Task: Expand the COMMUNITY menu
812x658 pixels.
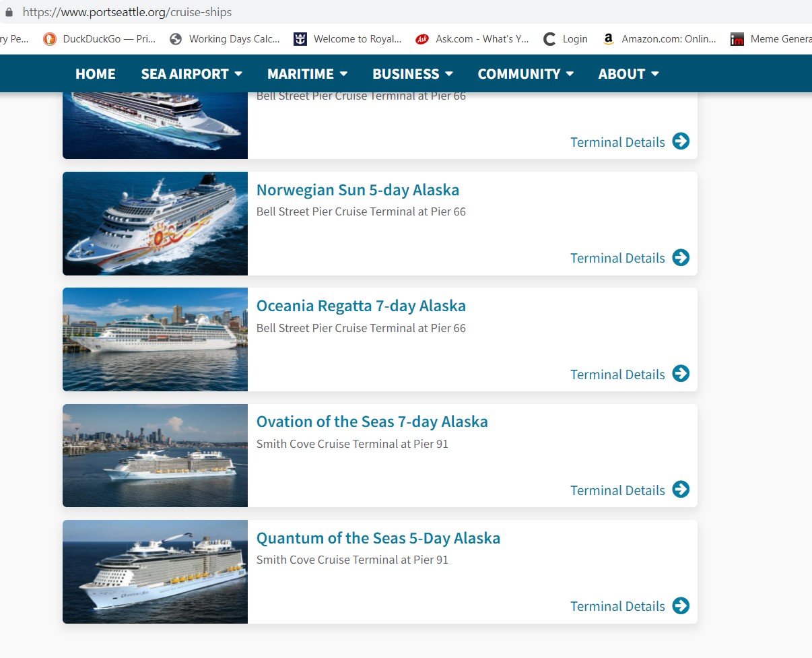Action: 526,74
